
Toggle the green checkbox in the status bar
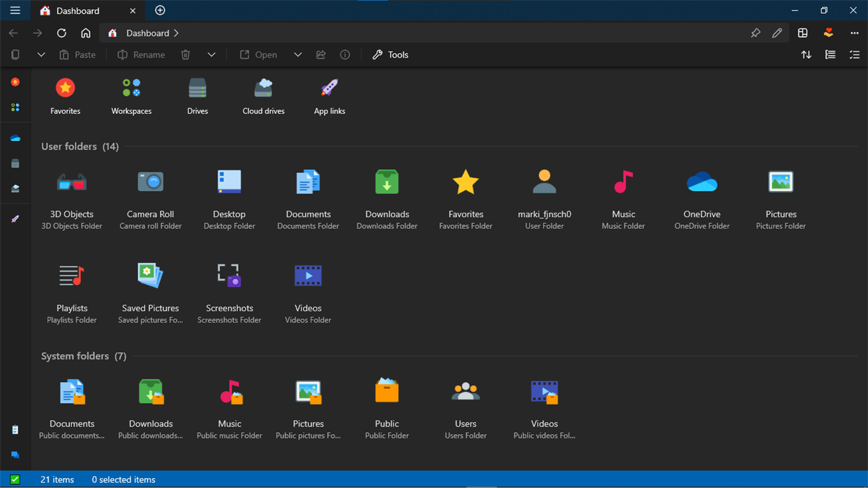pos(15,479)
